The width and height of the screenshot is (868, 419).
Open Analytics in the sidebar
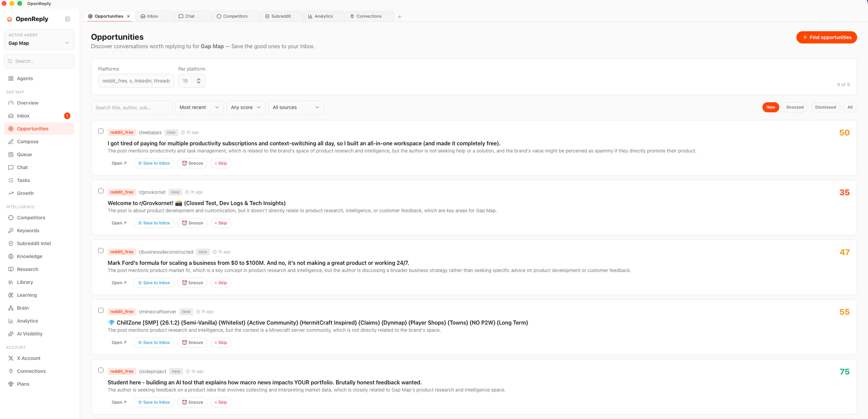click(x=39, y=321)
